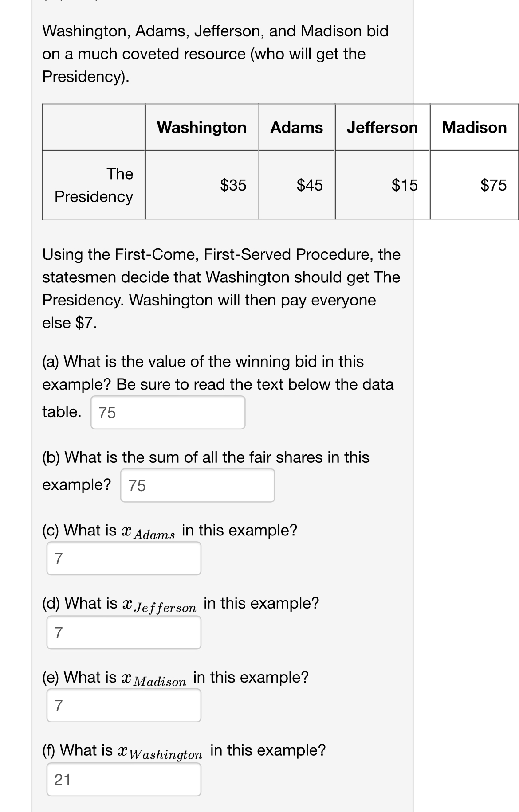Click the question (b) text about fair shares
Viewport: 519px width, 812px height.
204,458
